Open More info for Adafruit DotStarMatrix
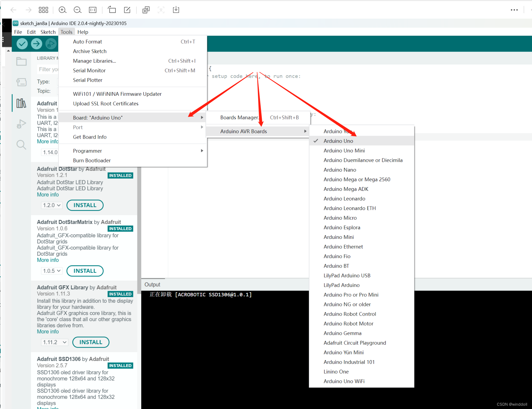Viewport: 532px width, 409px height. (x=48, y=260)
